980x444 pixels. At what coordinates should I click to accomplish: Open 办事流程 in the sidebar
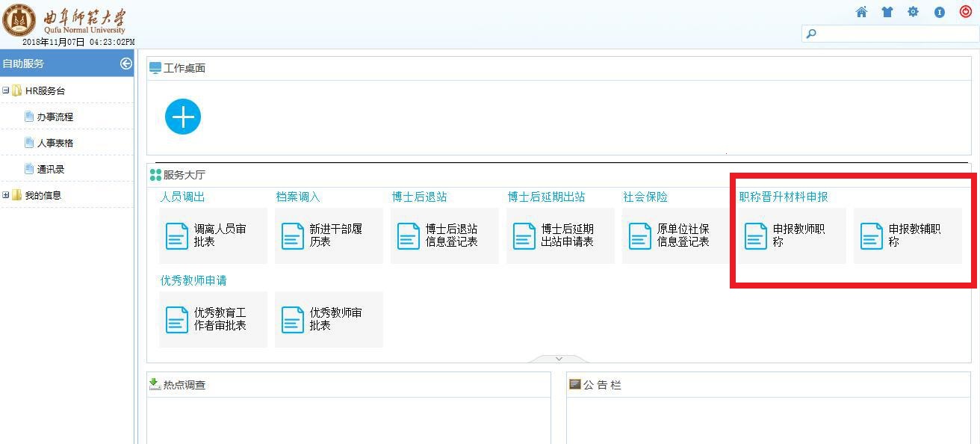(55, 117)
